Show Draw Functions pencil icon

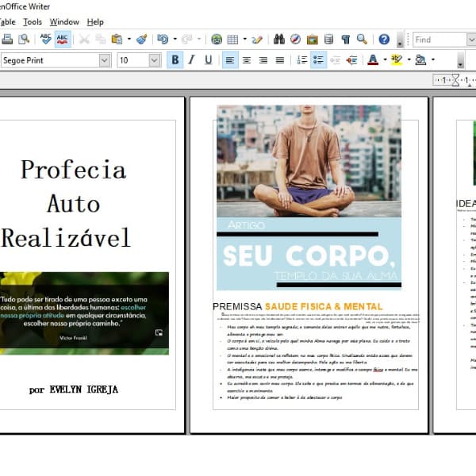[257, 39]
